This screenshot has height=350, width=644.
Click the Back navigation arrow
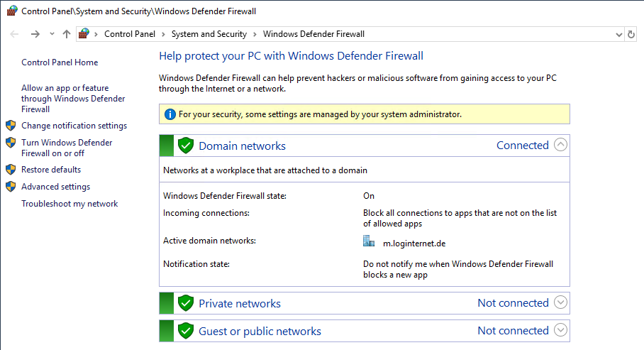click(x=14, y=34)
